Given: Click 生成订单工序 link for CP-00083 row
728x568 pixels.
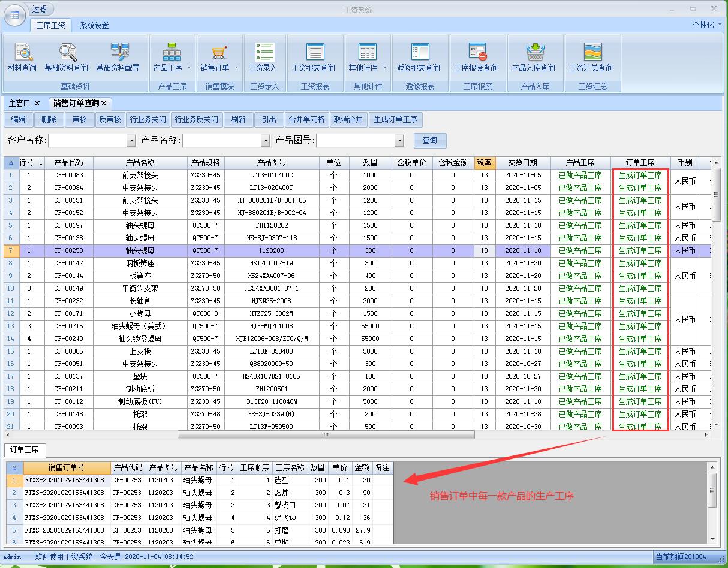Looking at the screenshot, I should coord(640,175).
